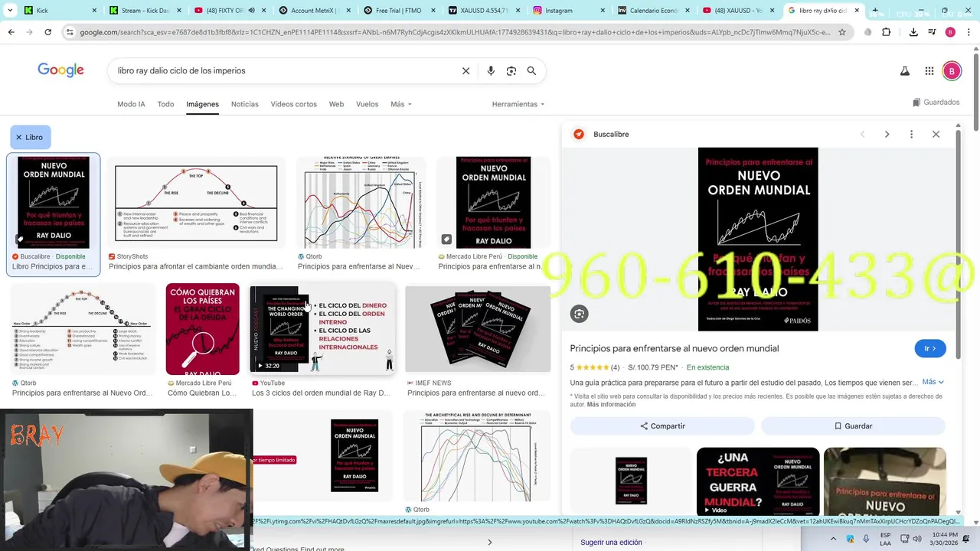Open more options menu in preview panel

click(x=911, y=134)
